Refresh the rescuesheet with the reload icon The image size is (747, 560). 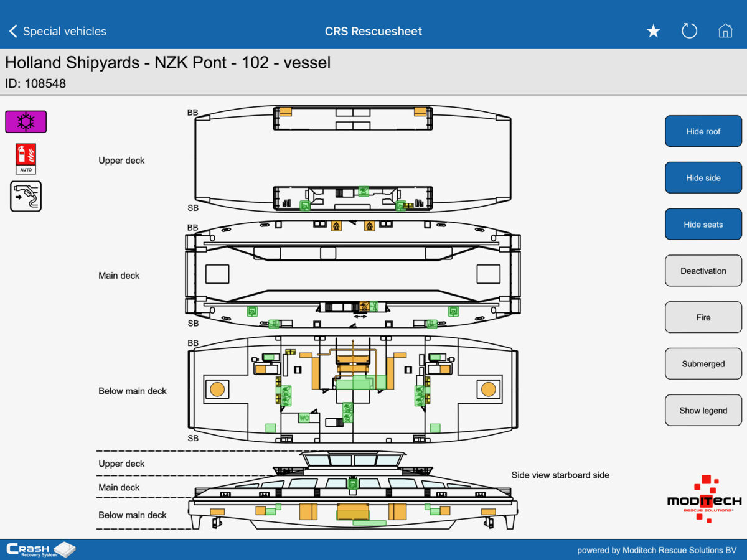click(689, 30)
